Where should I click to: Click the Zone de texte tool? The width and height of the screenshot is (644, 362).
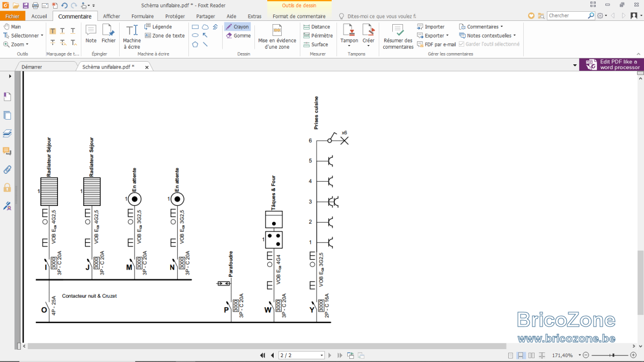point(165,35)
